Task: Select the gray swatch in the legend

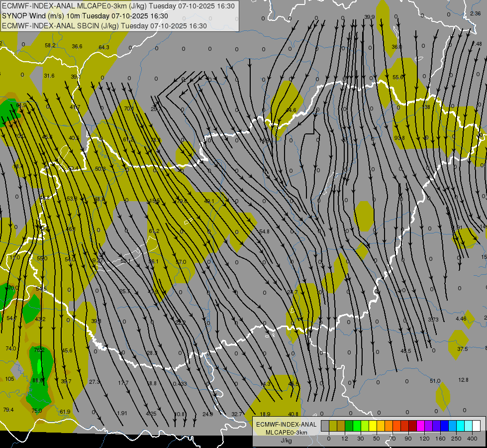Action: point(325,426)
